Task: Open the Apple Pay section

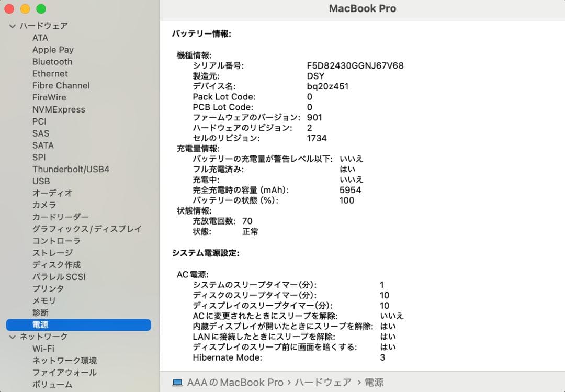Action: point(53,49)
